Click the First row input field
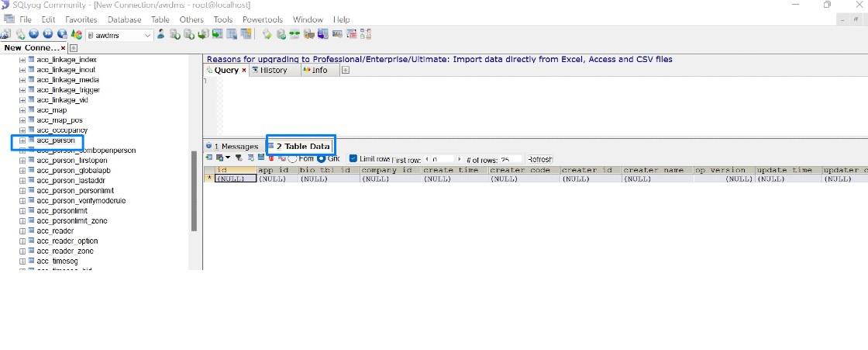Viewport: 868px width, 350px height. coord(443,158)
